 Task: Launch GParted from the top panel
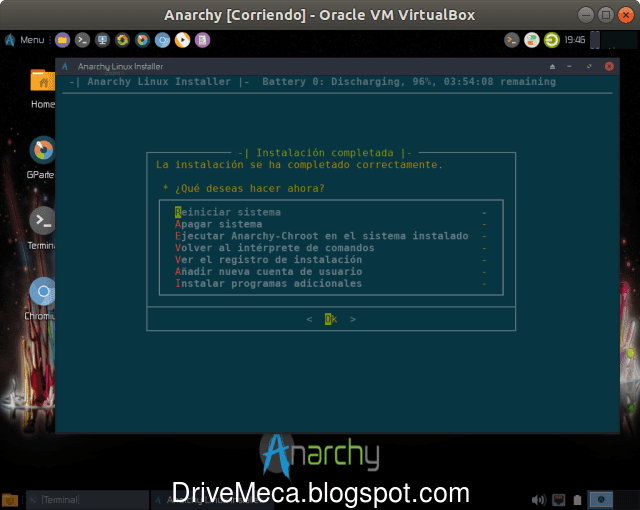coord(142,40)
